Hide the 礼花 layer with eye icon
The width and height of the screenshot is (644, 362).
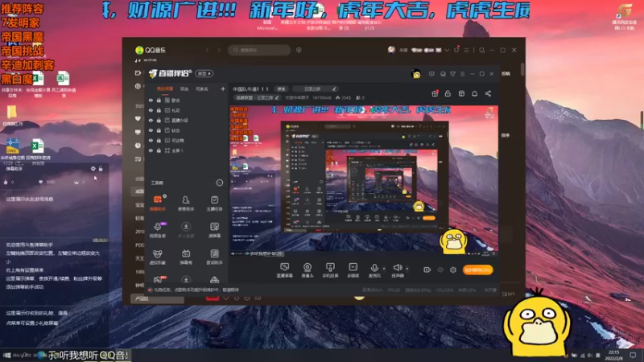click(x=151, y=110)
